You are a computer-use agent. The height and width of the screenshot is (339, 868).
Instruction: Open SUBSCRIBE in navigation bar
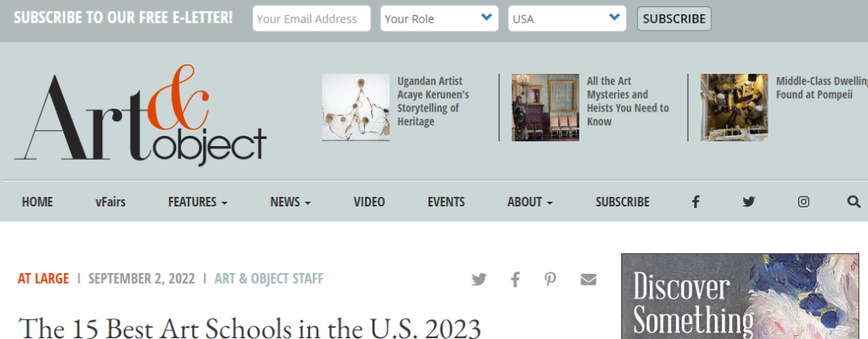pyautogui.click(x=622, y=202)
